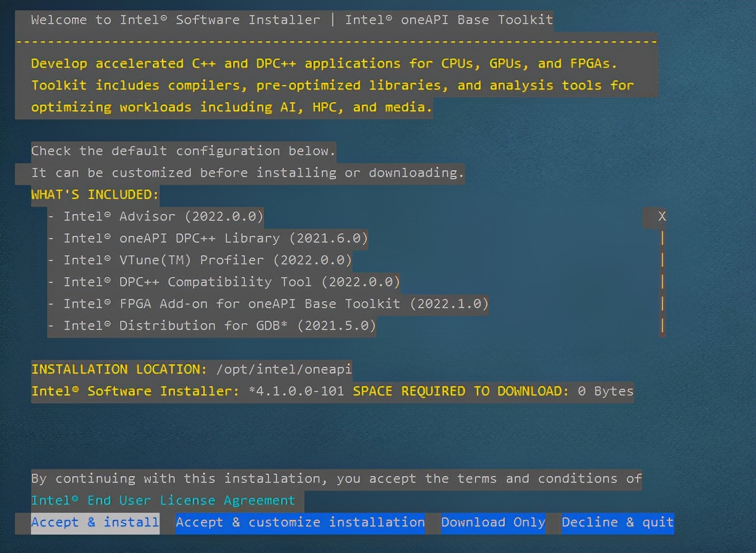Click the 'Check the default configuration below.' line
The width and height of the screenshot is (756, 553).
point(183,151)
